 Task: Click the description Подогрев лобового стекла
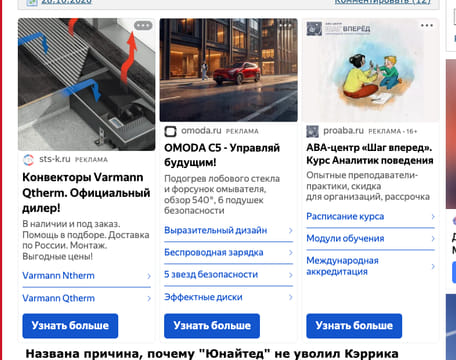222,195
